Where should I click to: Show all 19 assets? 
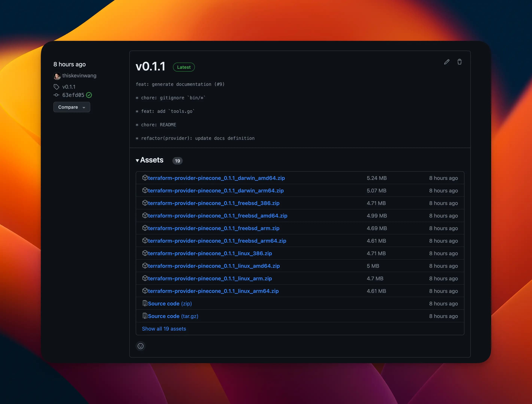point(164,329)
